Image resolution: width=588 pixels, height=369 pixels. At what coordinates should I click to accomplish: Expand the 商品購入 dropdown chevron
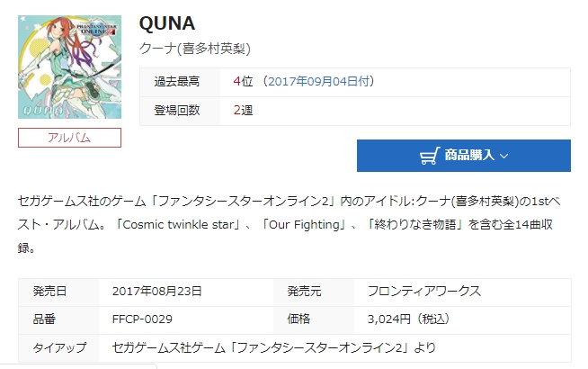504,156
